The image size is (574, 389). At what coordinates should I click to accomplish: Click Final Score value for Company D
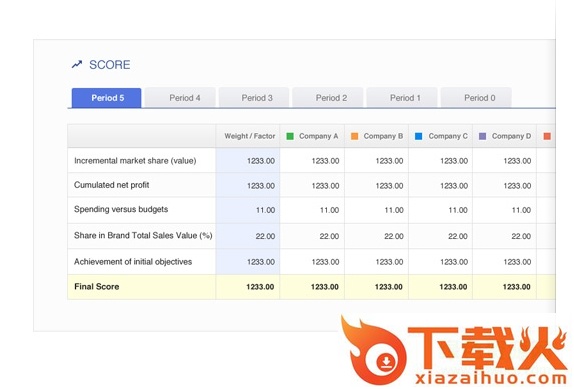coord(517,287)
